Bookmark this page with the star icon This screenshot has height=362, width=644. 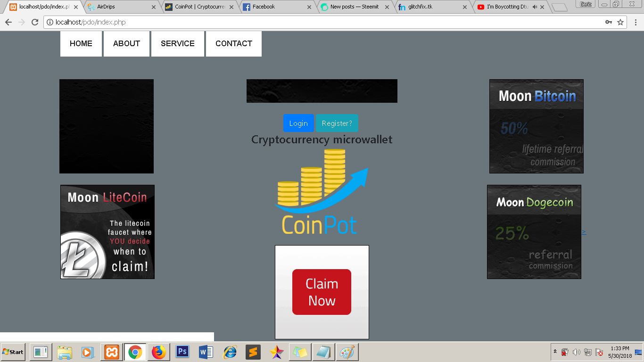coord(620,22)
